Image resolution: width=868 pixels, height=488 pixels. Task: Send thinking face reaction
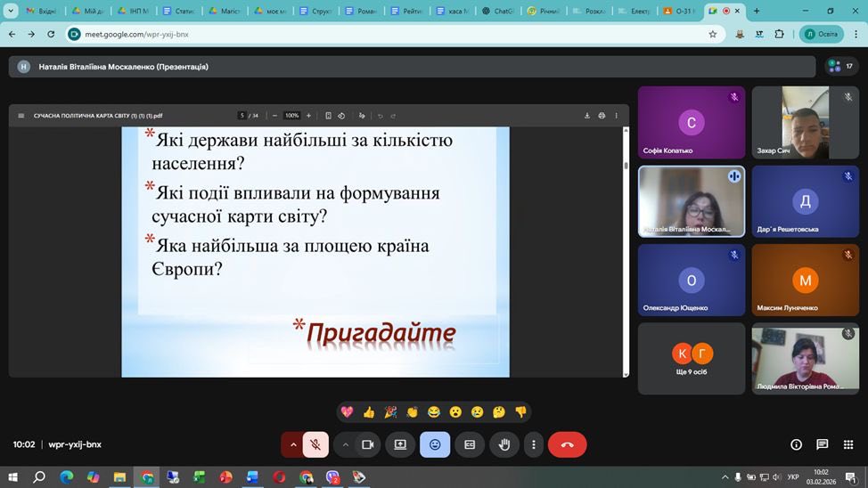[x=499, y=411]
